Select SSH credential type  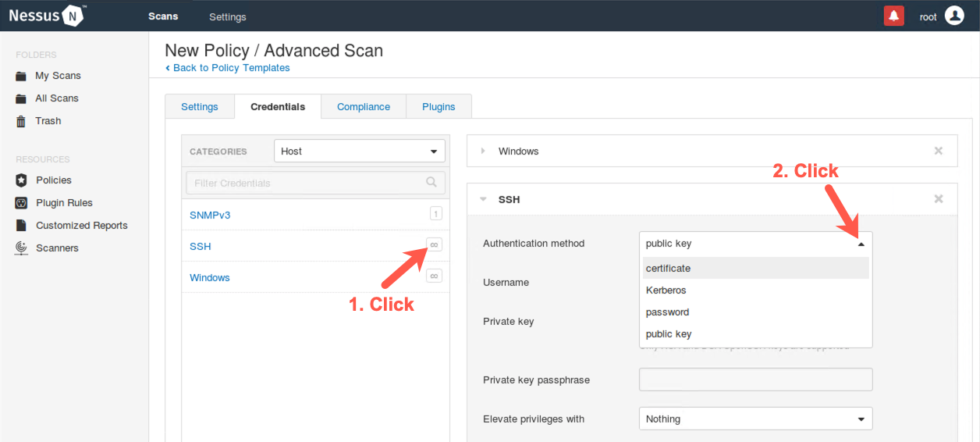(x=201, y=246)
